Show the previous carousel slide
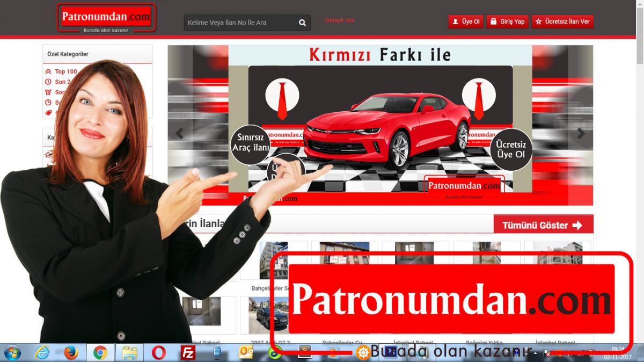 pyautogui.click(x=179, y=134)
